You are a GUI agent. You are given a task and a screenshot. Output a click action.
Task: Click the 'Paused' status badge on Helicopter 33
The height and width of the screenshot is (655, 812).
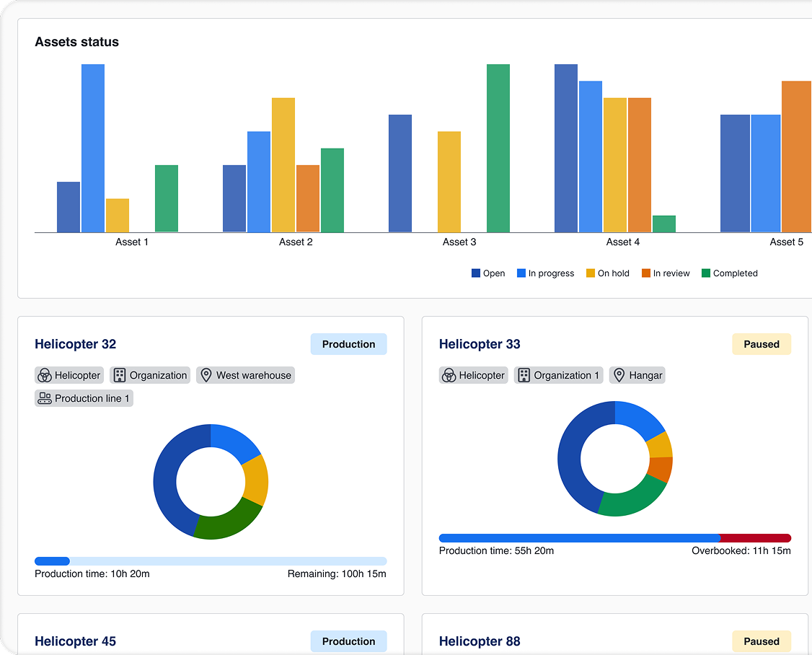point(761,344)
